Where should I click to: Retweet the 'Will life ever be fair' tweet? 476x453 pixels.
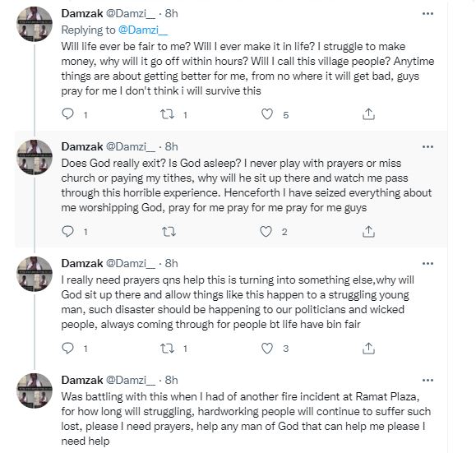point(167,114)
